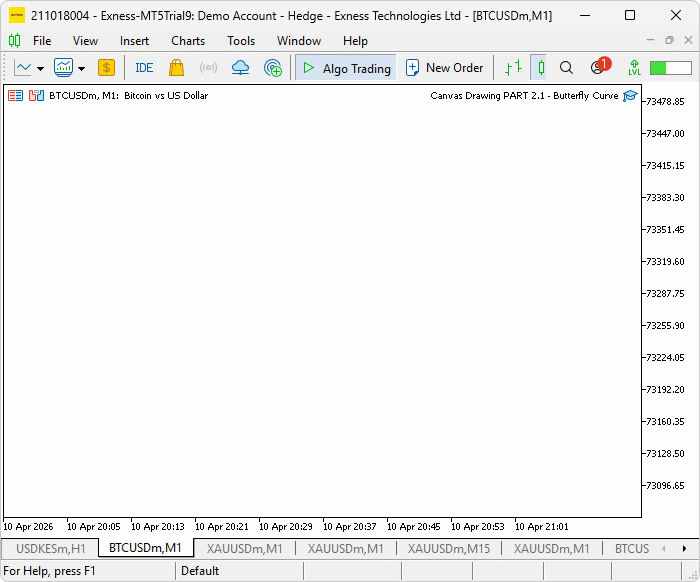Select the BTCUSDm,M1 chart tab
Viewport: 700px width, 582px height.
[x=145, y=548]
